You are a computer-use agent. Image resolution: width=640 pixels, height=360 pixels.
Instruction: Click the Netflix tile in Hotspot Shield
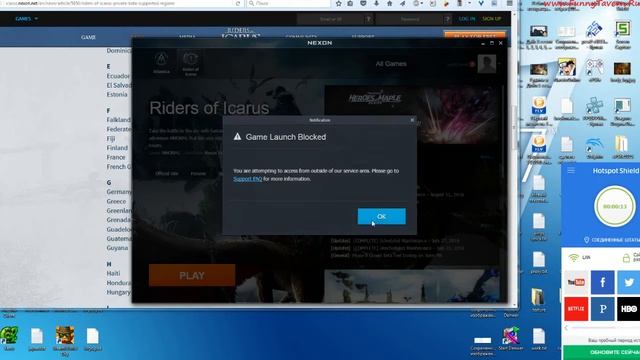(576, 309)
